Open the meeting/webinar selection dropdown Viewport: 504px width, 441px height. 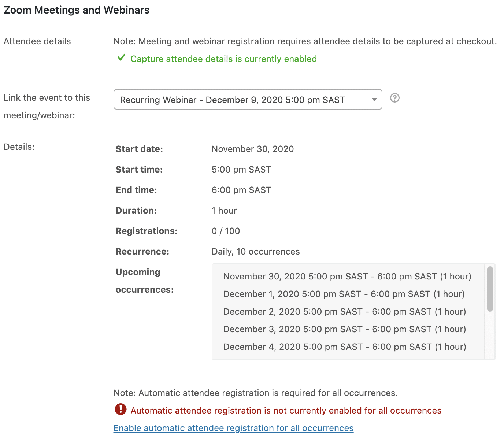click(248, 99)
